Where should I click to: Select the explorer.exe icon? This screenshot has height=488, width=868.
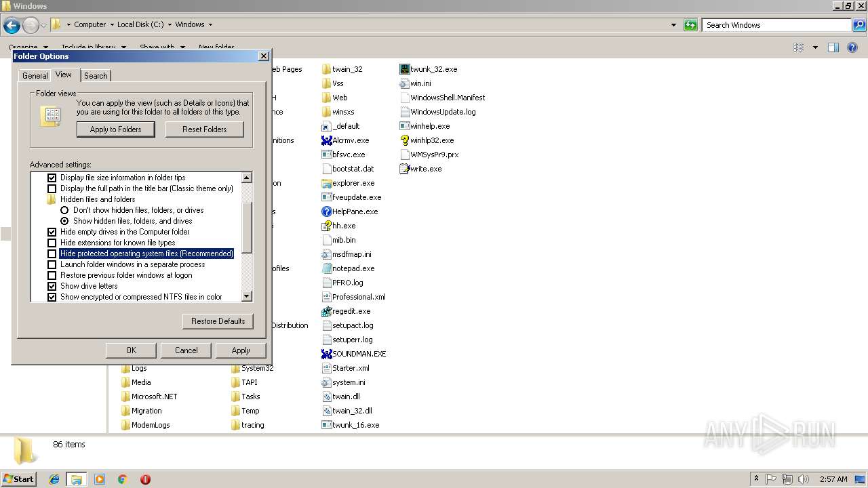pyautogui.click(x=327, y=183)
